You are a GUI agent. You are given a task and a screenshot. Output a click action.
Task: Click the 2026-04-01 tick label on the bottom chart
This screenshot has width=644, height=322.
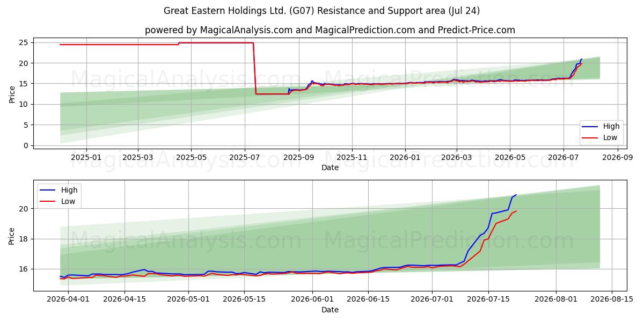point(68,299)
